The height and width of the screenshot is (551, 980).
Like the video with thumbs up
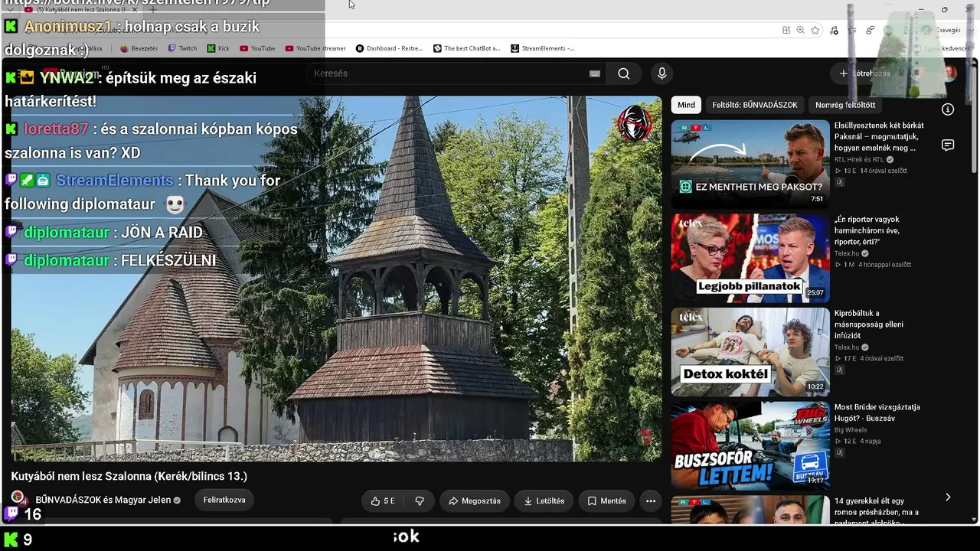(383, 501)
